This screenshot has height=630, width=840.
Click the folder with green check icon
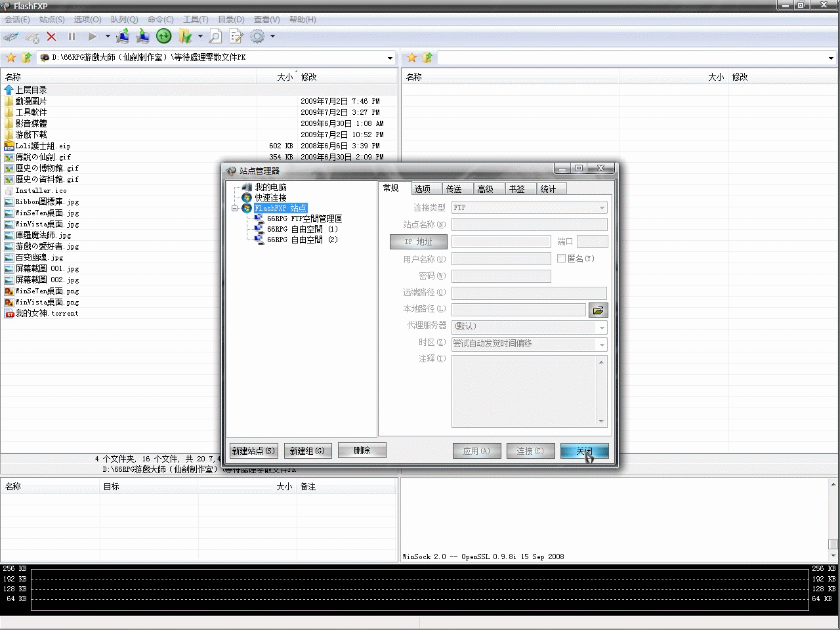pos(185,37)
